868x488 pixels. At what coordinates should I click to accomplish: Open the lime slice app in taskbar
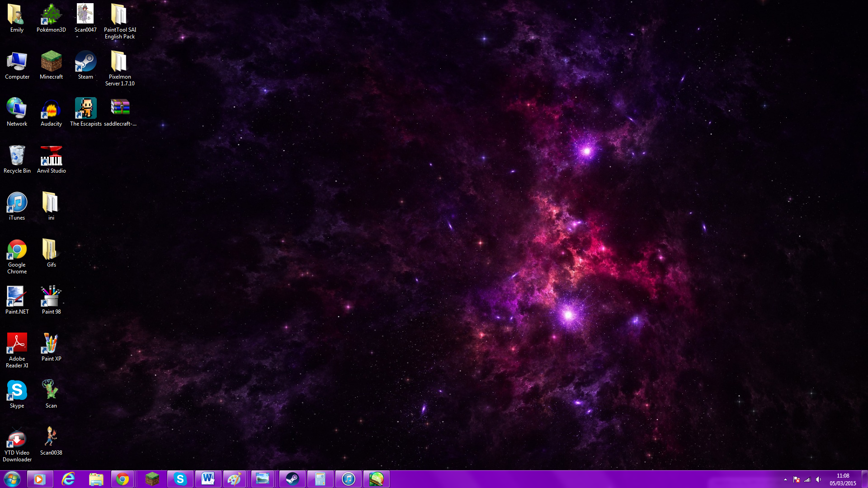tap(376, 479)
